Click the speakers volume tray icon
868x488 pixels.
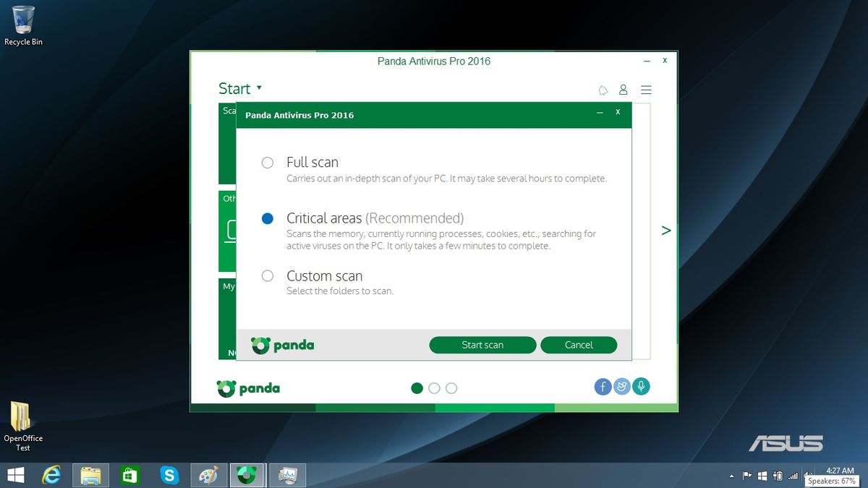tap(809, 476)
